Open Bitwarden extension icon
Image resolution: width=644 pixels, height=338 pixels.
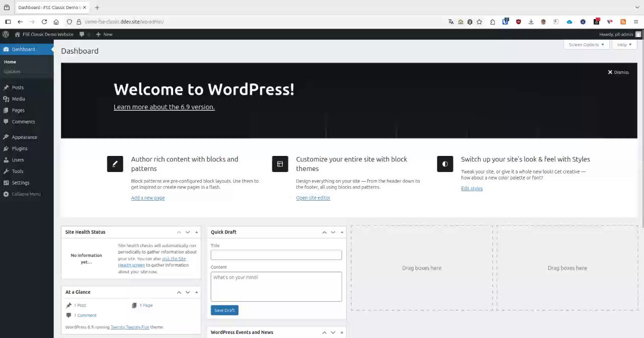click(506, 22)
